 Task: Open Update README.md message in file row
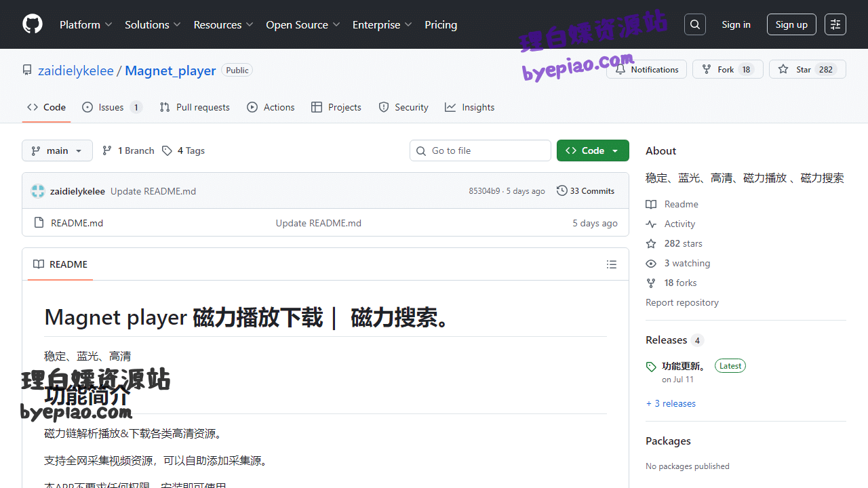pyautogui.click(x=318, y=223)
